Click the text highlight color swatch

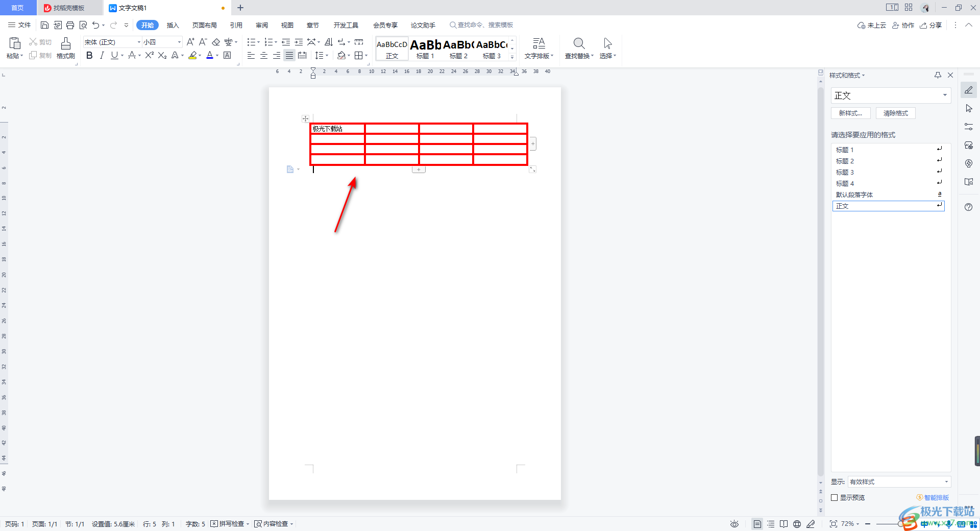pos(192,55)
